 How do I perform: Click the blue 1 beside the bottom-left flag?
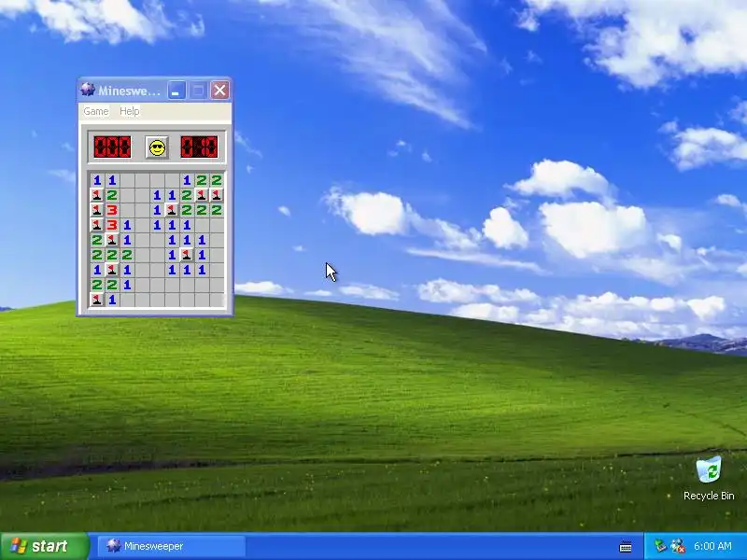[x=112, y=300]
